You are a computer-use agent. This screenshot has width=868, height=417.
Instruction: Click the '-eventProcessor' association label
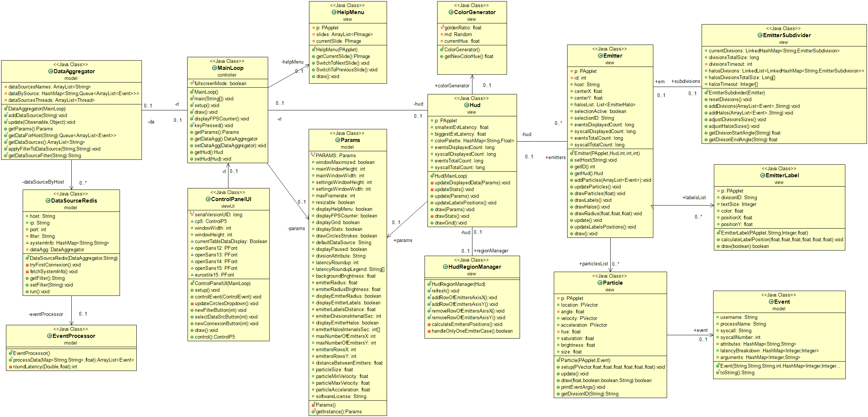[x=46, y=314]
